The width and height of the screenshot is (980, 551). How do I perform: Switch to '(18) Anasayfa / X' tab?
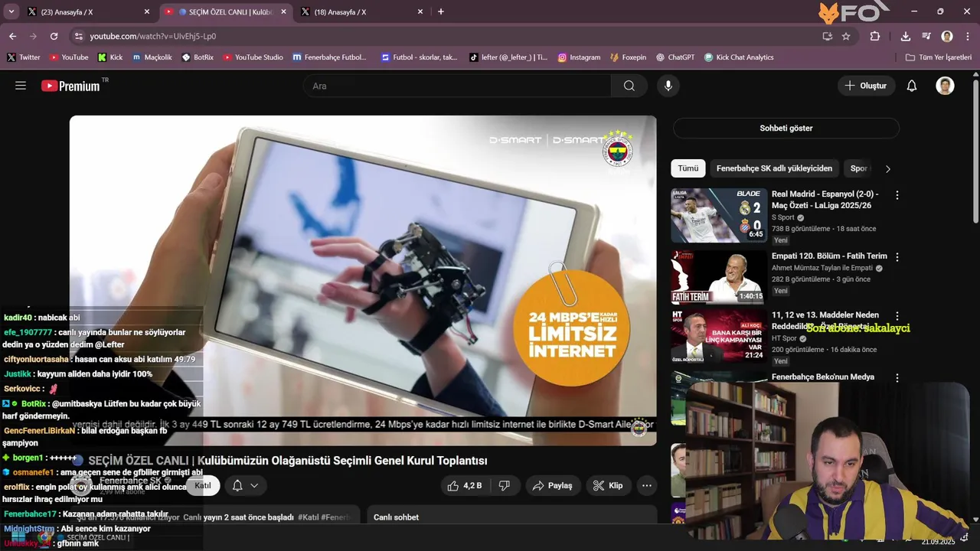363,12
